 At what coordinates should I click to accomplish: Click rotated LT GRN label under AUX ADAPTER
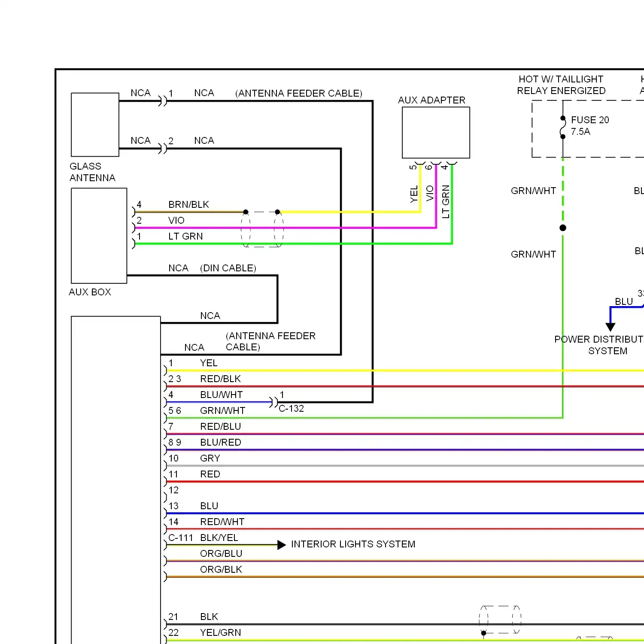[x=446, y=201]
